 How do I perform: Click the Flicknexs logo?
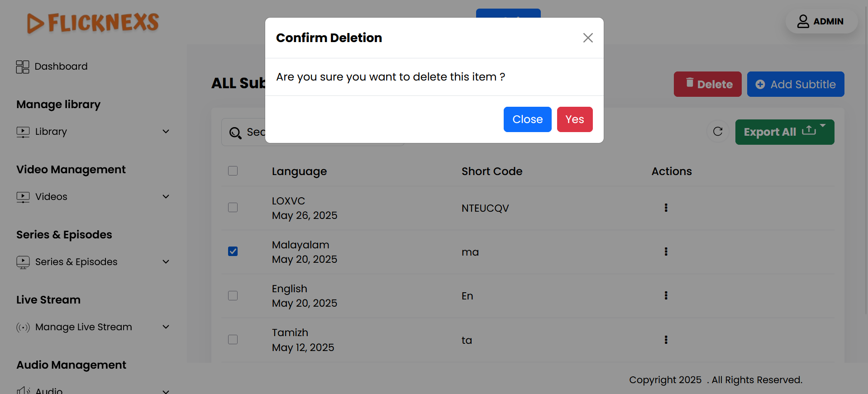(x=93, y=23)
